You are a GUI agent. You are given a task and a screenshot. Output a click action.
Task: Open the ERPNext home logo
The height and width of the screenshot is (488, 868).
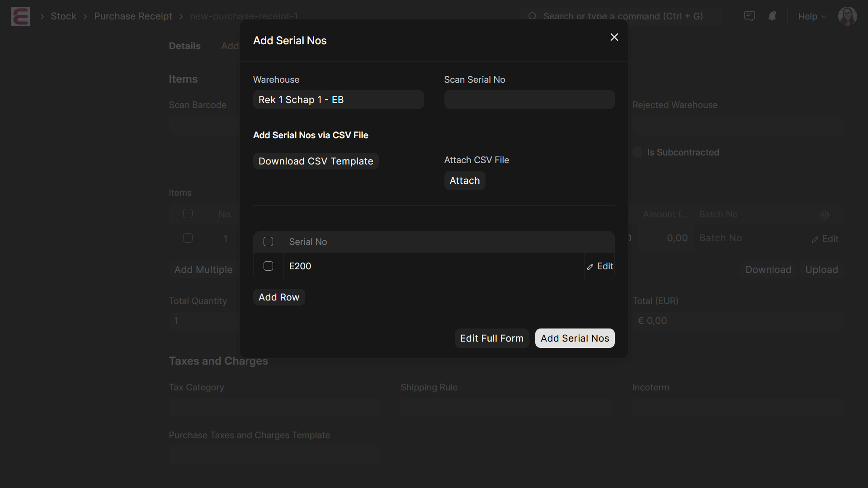pyautogui.click(x=20, y=16)
